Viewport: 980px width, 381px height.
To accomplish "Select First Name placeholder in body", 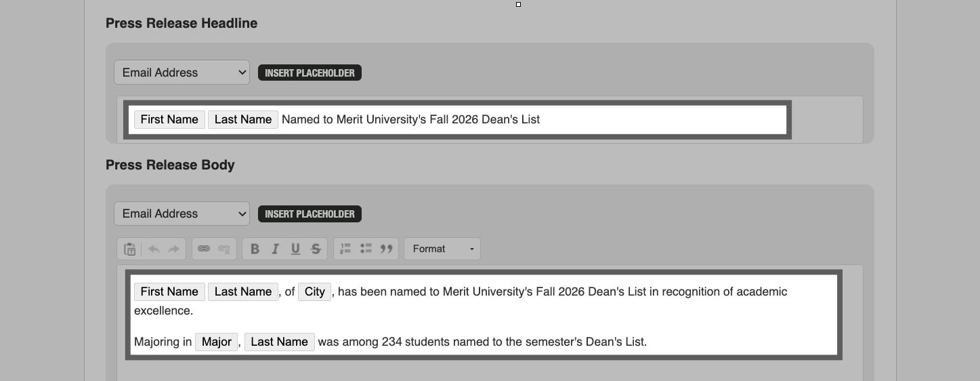I will pos(169,292).
